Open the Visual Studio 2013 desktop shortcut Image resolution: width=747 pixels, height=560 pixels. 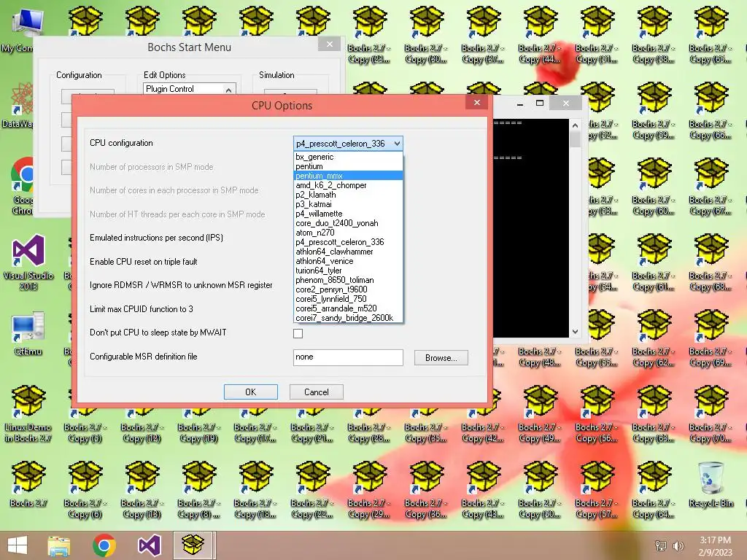tap(28, 262)
